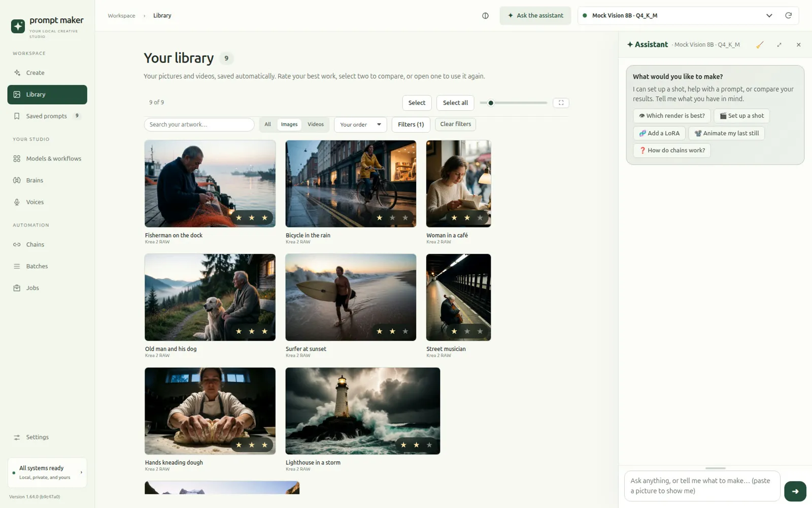This screenshot has height=508, width=812.
Task: Open Settings in the sidebar
Action: click(x=47, y=437)
